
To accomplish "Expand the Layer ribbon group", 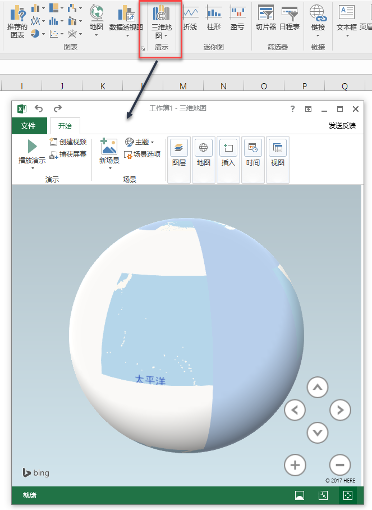I will coord(179,160).
